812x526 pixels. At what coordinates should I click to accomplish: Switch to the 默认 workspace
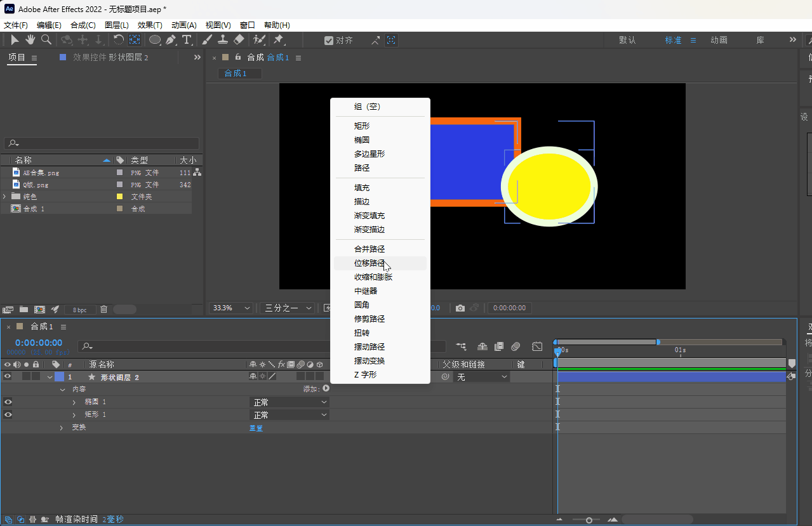627,40
